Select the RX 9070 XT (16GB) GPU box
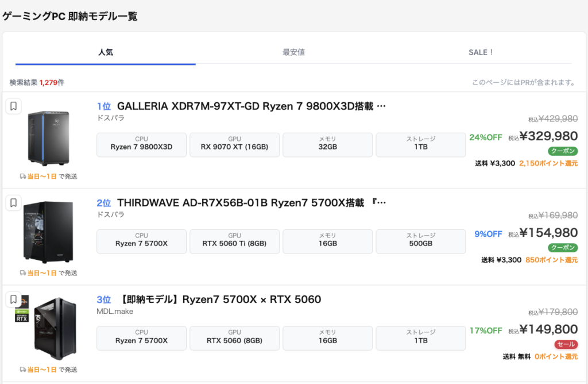588x384 pixels. [234, 144]
